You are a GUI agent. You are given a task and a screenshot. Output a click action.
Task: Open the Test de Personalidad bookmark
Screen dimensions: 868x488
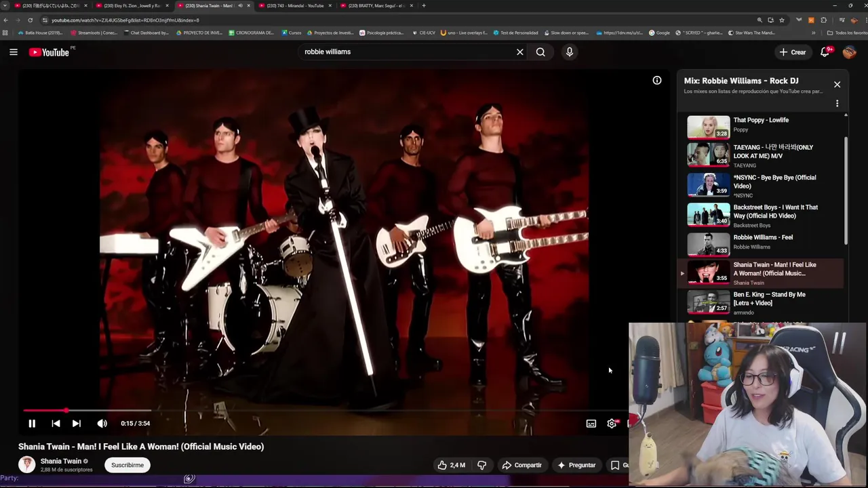[515, 33]
